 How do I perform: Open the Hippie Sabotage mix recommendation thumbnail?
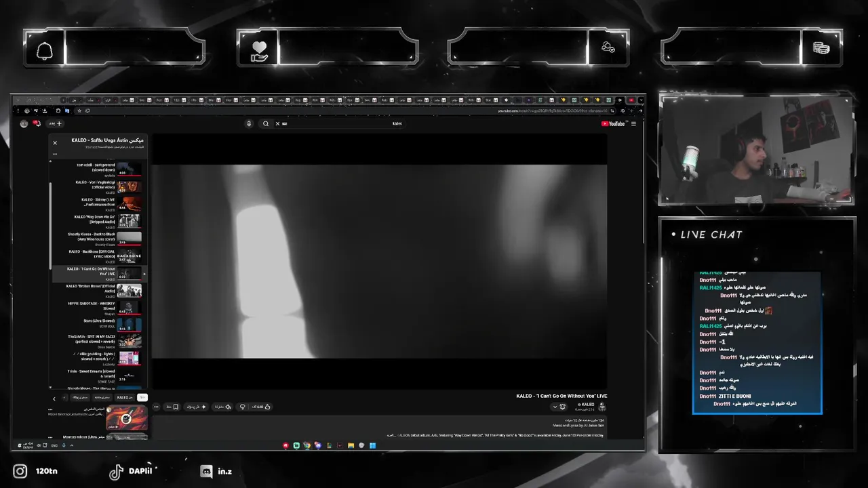click(x=126, y=418)
